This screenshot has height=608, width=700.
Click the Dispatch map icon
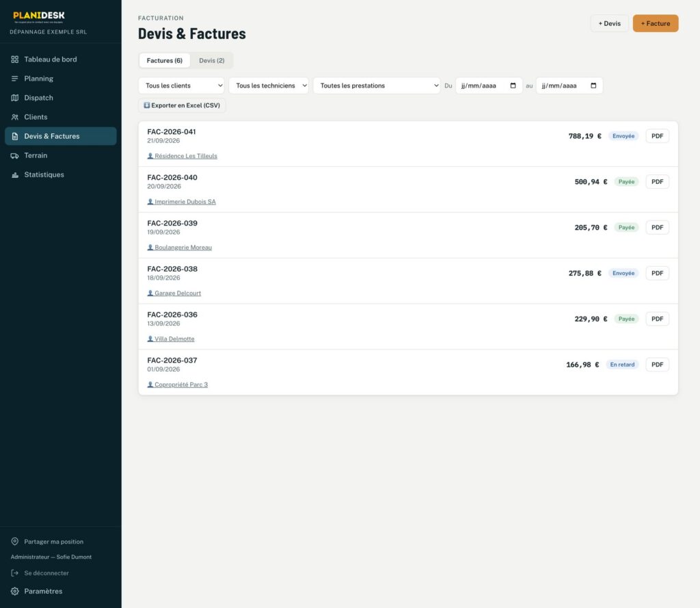(x=15, y=98)
